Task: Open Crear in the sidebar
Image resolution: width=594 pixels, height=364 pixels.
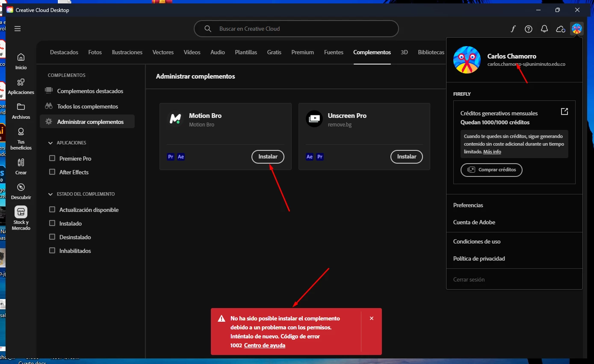Action: pos(21,167)
